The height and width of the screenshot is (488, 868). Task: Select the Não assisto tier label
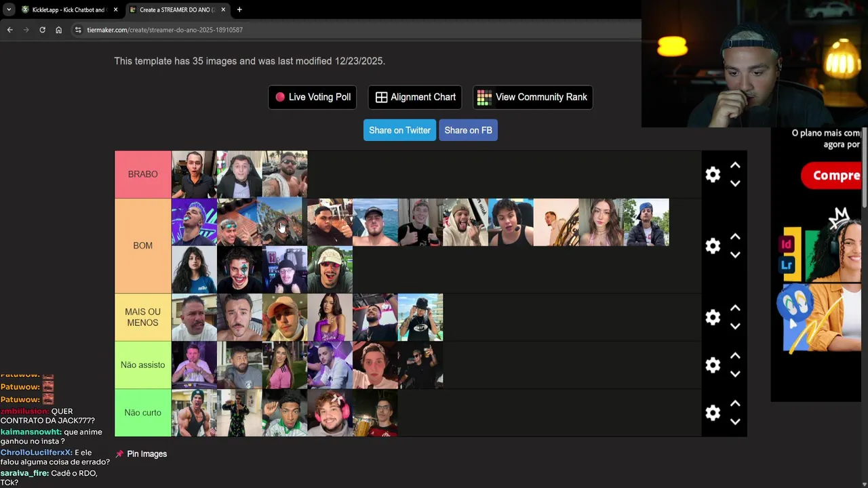(143, 365)
